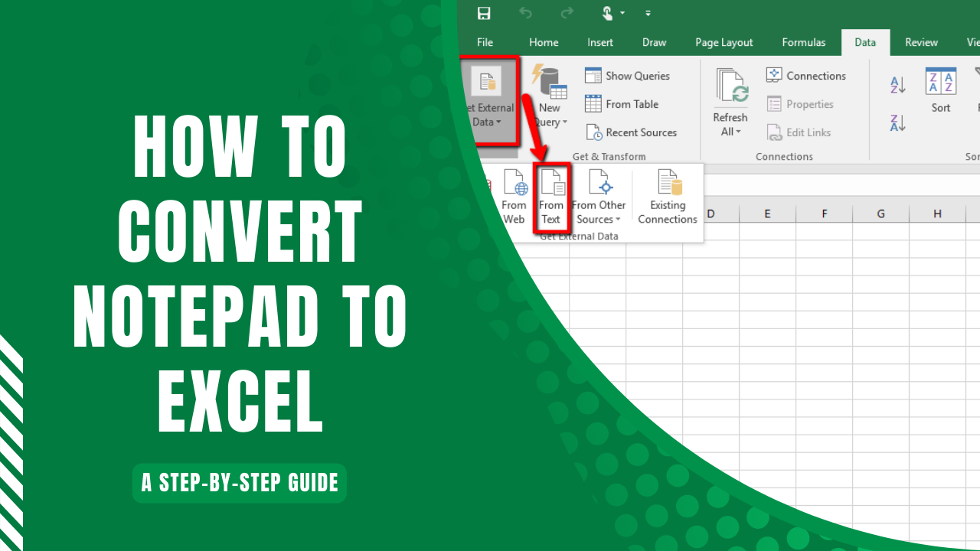Select column F header

click(x=825, y=214)
